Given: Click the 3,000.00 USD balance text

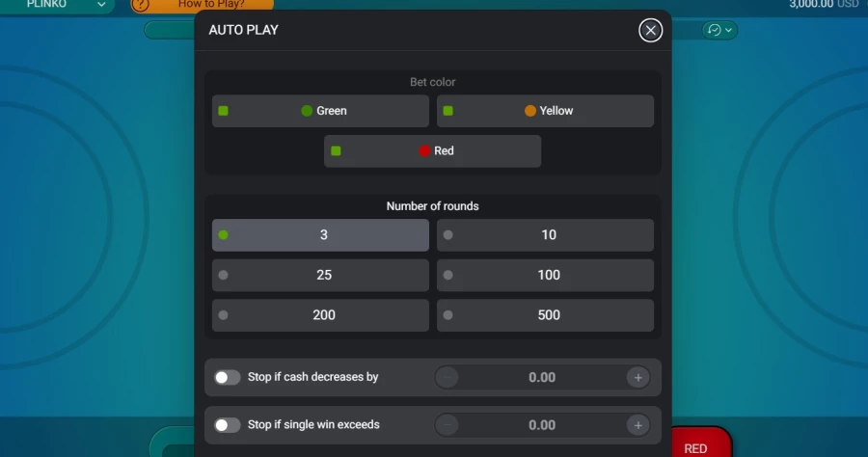Looking at the screenshot, I should [x=824, y=5].
